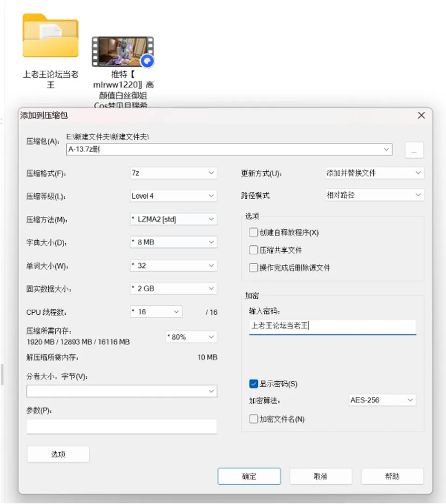Uncheck the 显示密码 checkbox

tap(254, 384)
